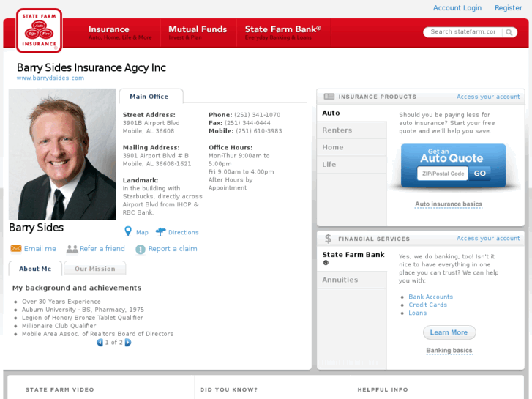Switch to the Our Mission tab
This screenshot has height=399, width=532.
coord(94,269)
